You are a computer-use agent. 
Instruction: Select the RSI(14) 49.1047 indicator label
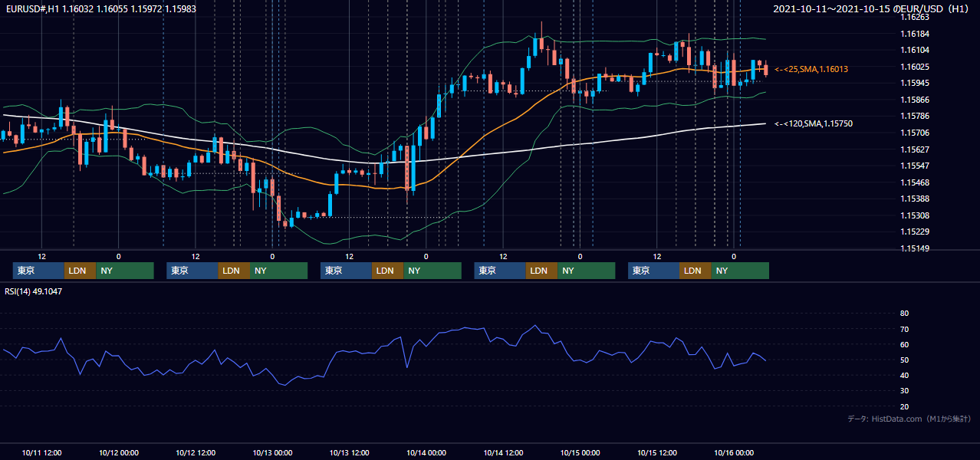click(x=34, y=291)
